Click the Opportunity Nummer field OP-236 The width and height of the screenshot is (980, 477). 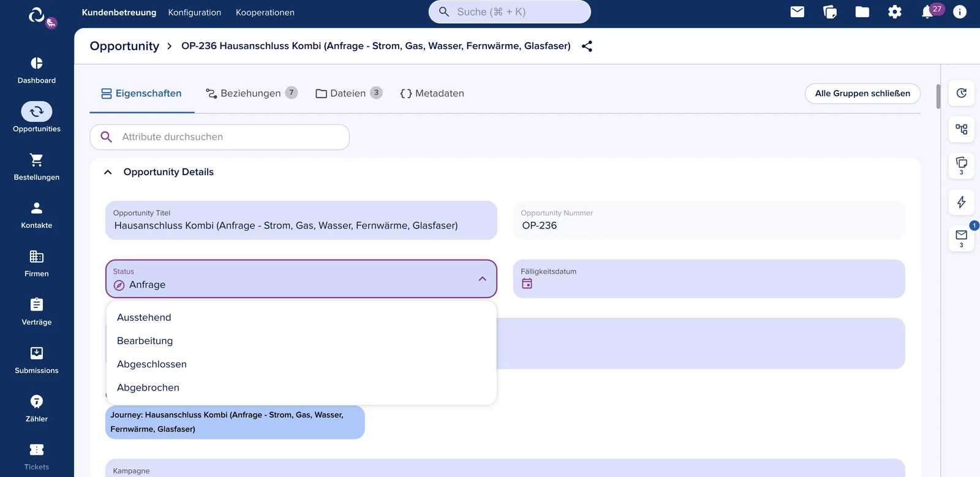[709, 220]
